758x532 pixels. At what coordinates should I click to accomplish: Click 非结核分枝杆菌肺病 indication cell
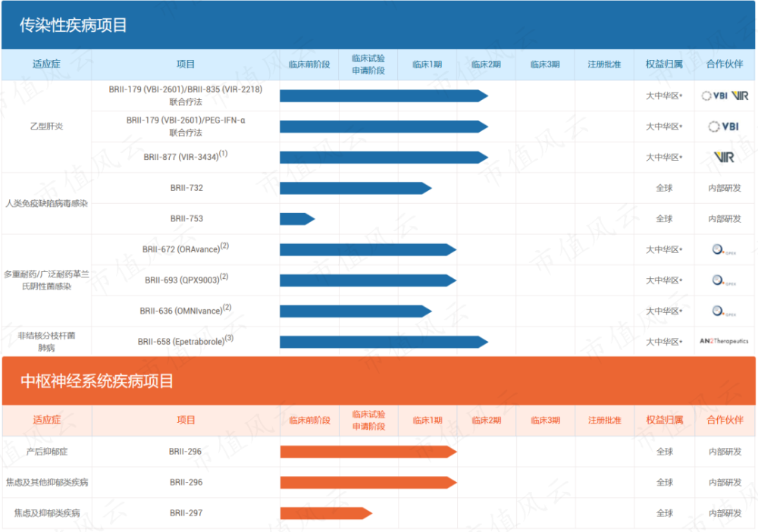click(x=46, y=342)
